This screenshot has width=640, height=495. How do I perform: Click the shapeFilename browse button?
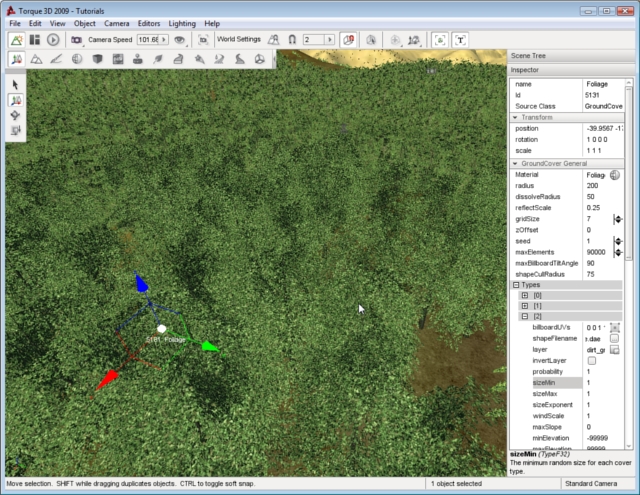(616, 338)
